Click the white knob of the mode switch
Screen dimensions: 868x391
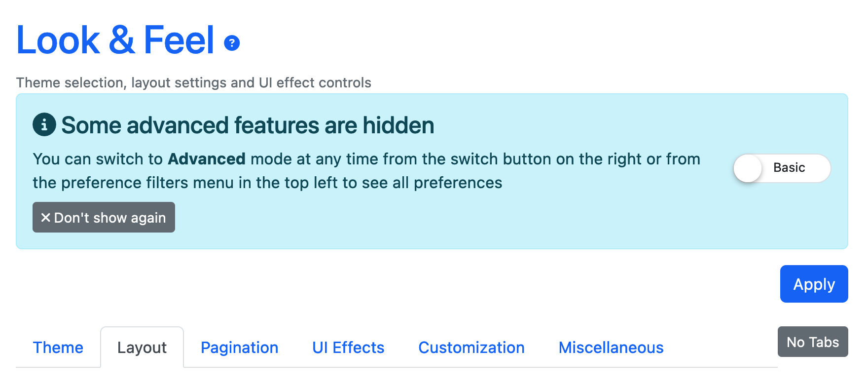[748, 168]
